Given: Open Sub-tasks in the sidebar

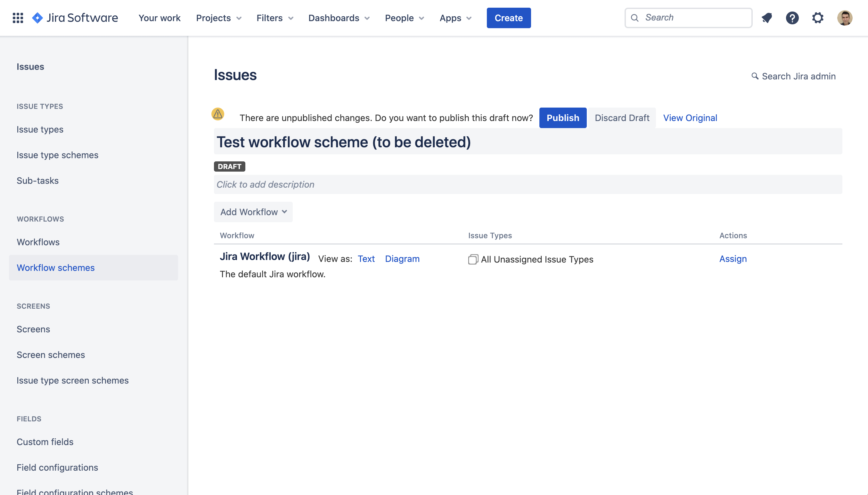Looking at the screenshot, I should (37, 181).
